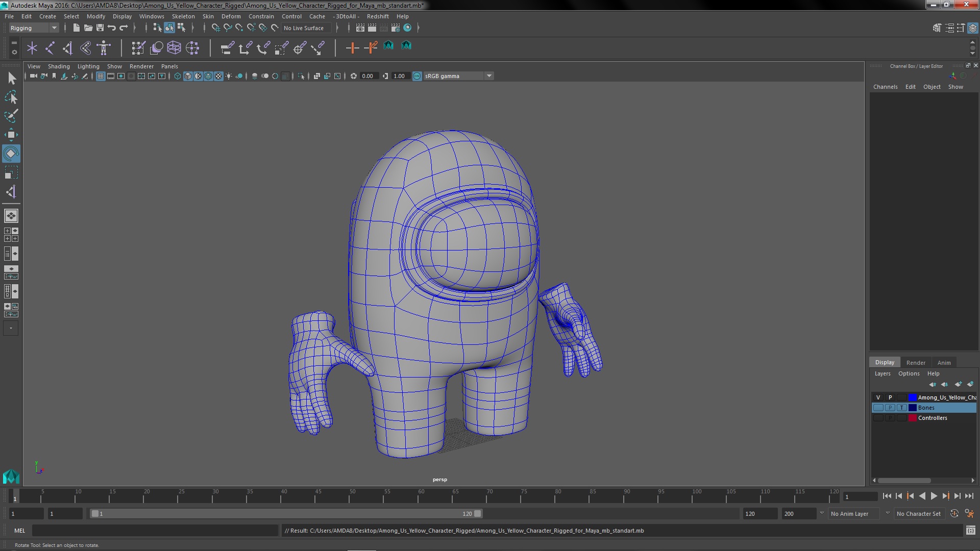This screenshot has width=980, height=551.
Task: Open the Skeleton menu
Action: [183, 16]
